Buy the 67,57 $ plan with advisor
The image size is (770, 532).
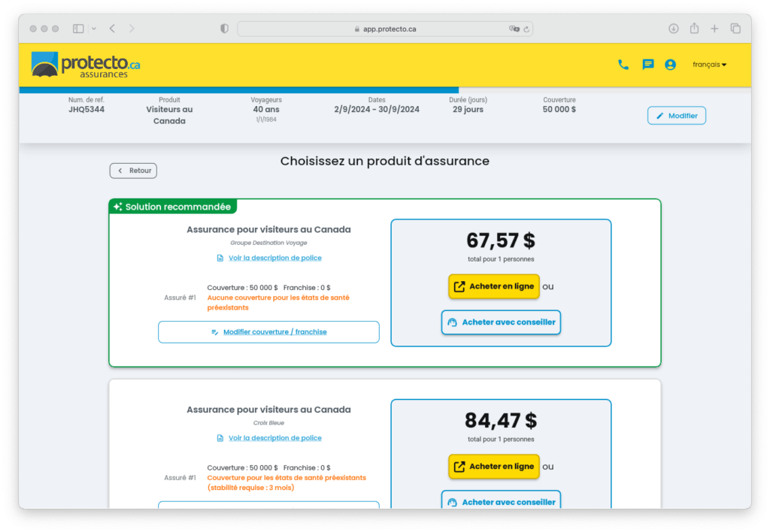501,322
